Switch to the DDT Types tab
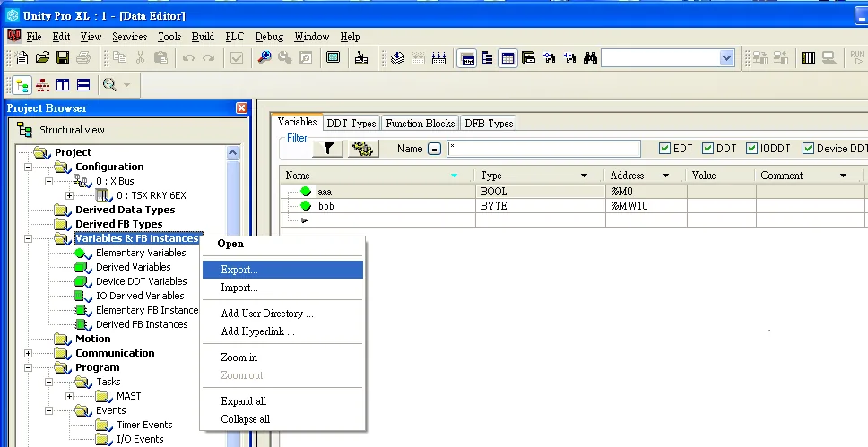The width and height of the screenshot is (868, 447). (x=352, y=124)
